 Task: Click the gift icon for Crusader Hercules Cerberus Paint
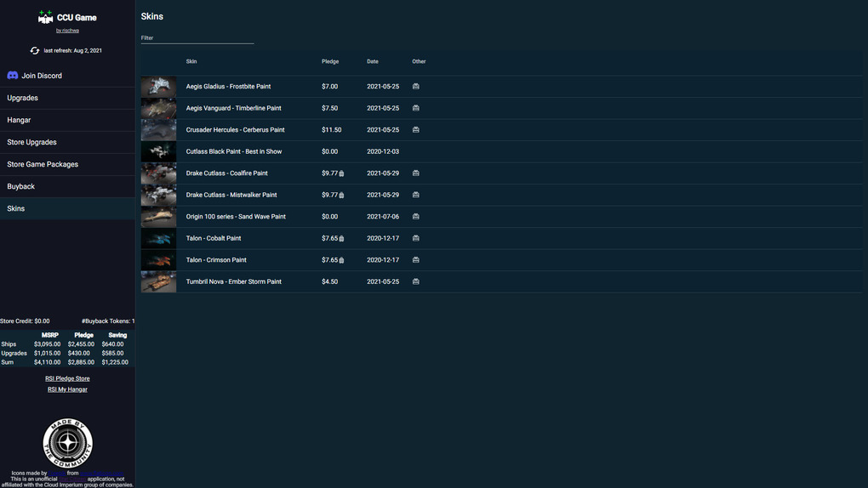pos(416,130)
